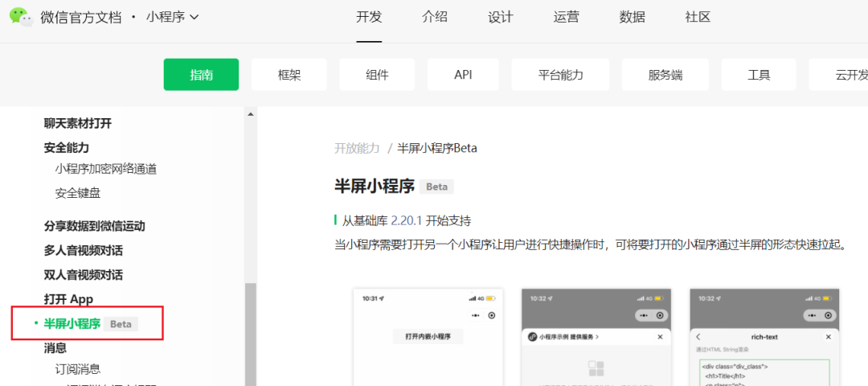Image resolution: width=868 pixels, height=386 pixels.
Task: Expand the 安全能力 sidebar section
Action: tap(67, 148)
